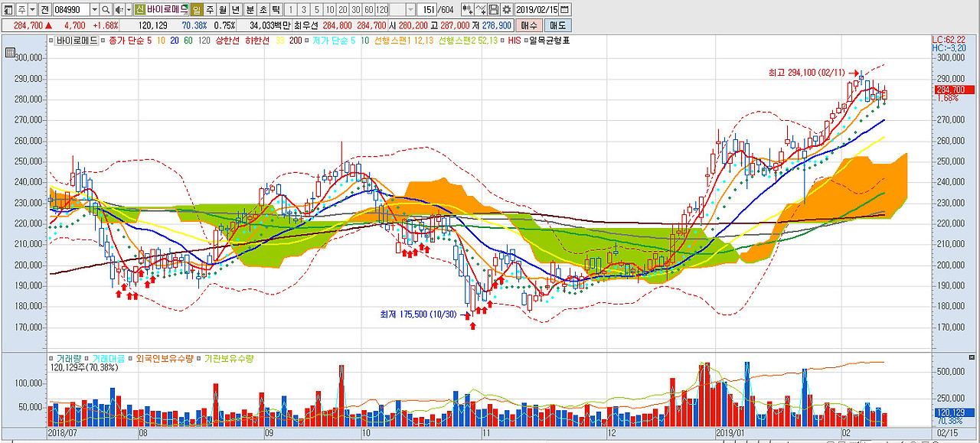This screenshot has width=980, height=443.
Task: Select interval 3 button
Action: [304, 10]
